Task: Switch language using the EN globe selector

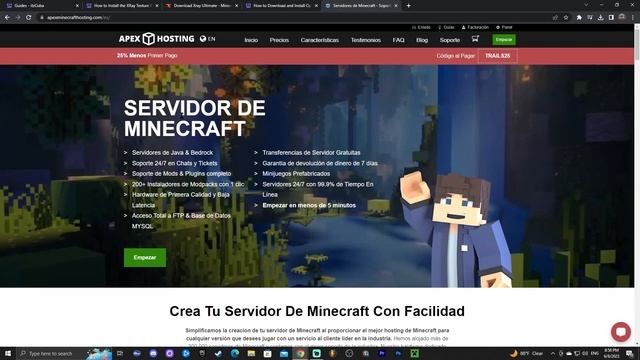Action: [x=207, y=39]
